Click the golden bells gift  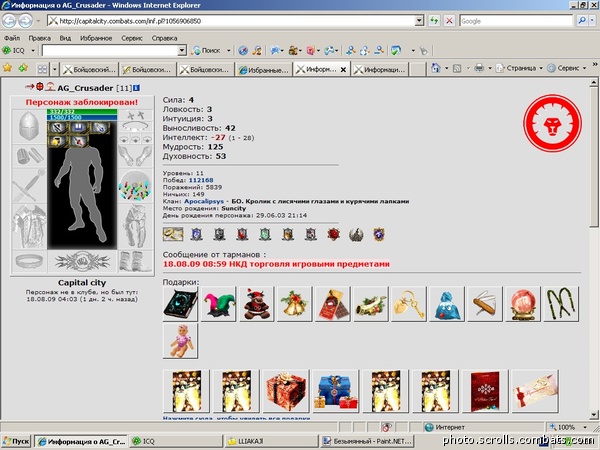click(x=294, y=304)
